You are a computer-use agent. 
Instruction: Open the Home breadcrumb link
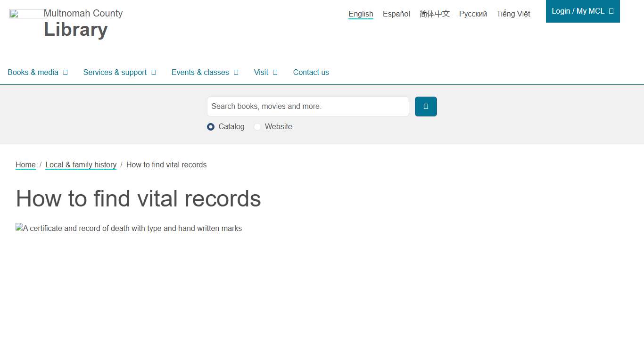[25, 165]
